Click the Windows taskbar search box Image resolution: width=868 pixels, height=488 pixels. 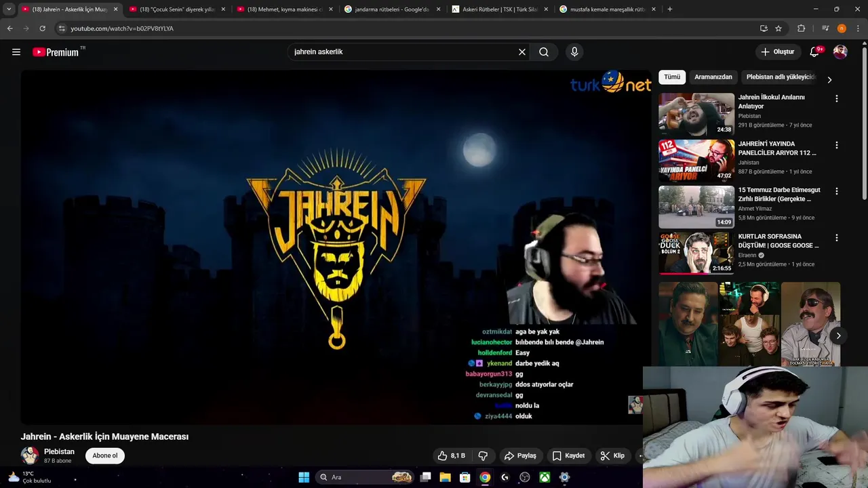(x=365, y=477)
